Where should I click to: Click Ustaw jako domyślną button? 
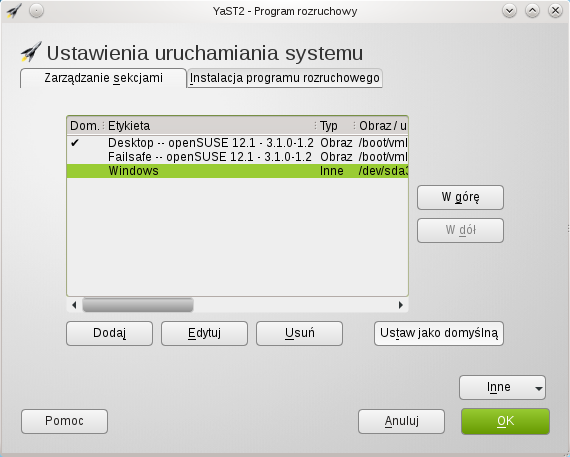(439, 333)
